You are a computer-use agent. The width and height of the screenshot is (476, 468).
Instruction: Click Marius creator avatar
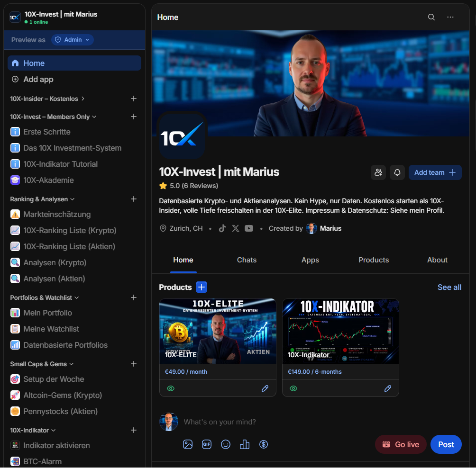point(311,228)
